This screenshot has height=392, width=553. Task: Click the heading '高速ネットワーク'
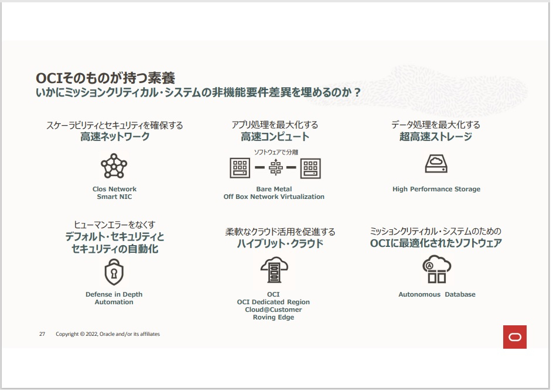click(115, 137)
